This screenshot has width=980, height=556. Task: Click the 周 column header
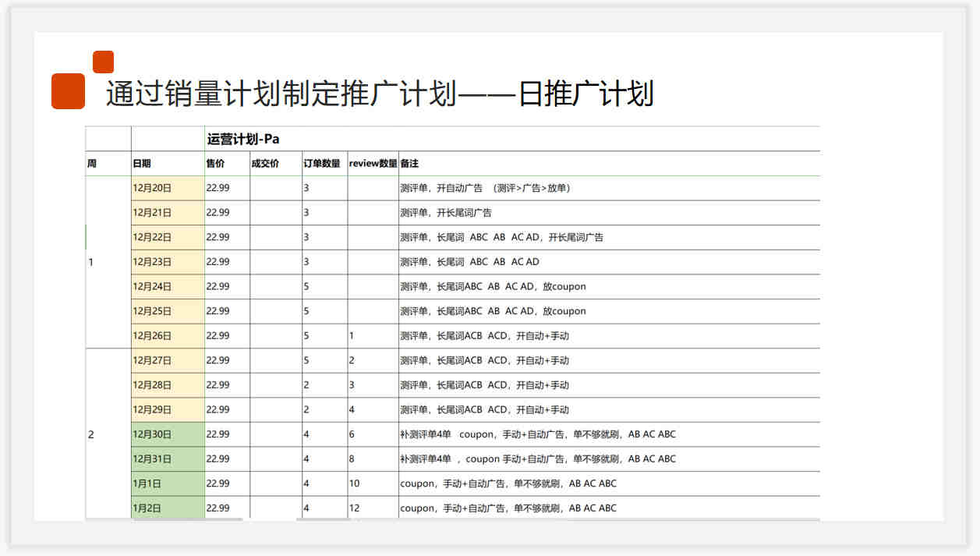(92, 164)
